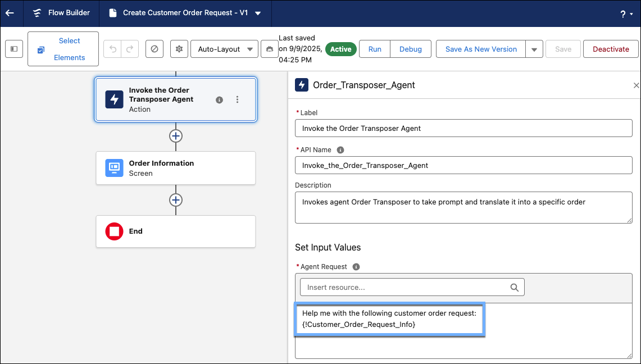Add element below the Action node
This screenshot has width=641, height=364.
[x=176, y=136]
